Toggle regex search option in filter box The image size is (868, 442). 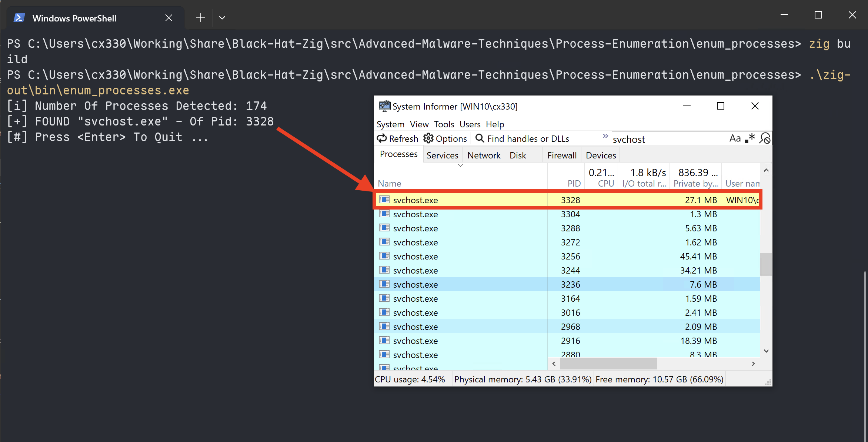(750, 138)
